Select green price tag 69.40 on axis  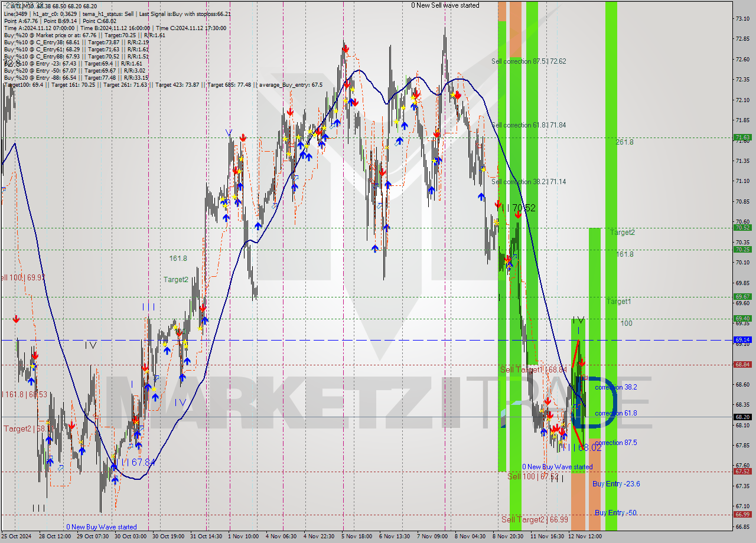pos(742,319)
